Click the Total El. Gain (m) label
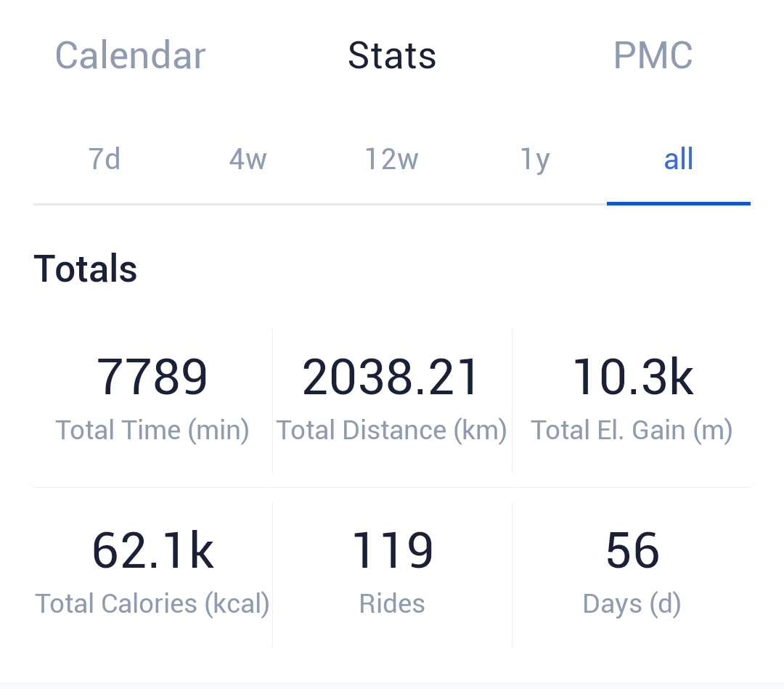This screenshot has height=689, width=784. [x=632, y=430]
